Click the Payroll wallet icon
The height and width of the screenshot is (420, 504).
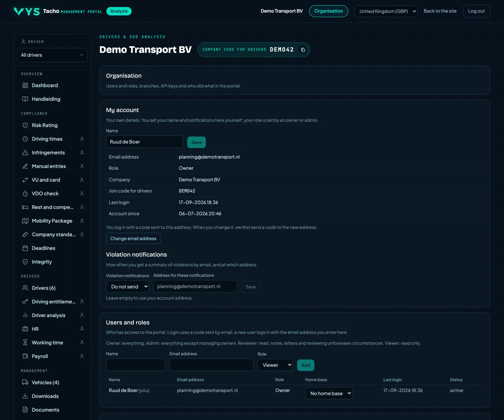tap(25, 356)
